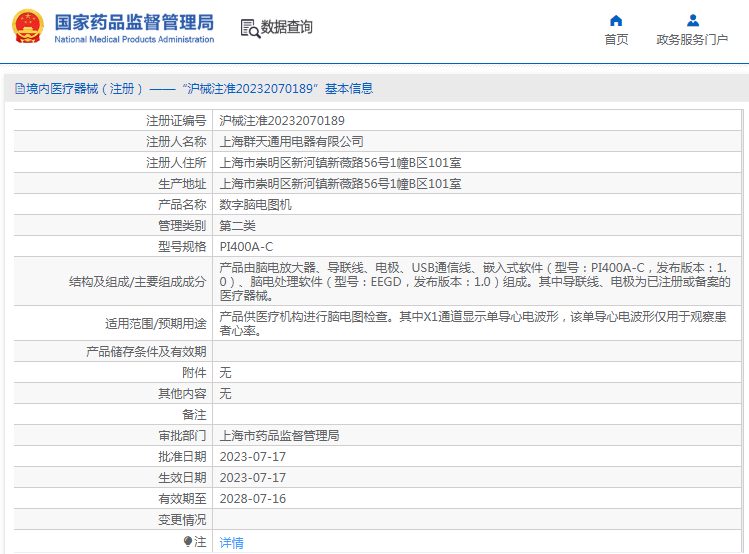This screenshot has width=749, height=554.
Task: Click the 注册证编号 row label
Action: [176, 121]
